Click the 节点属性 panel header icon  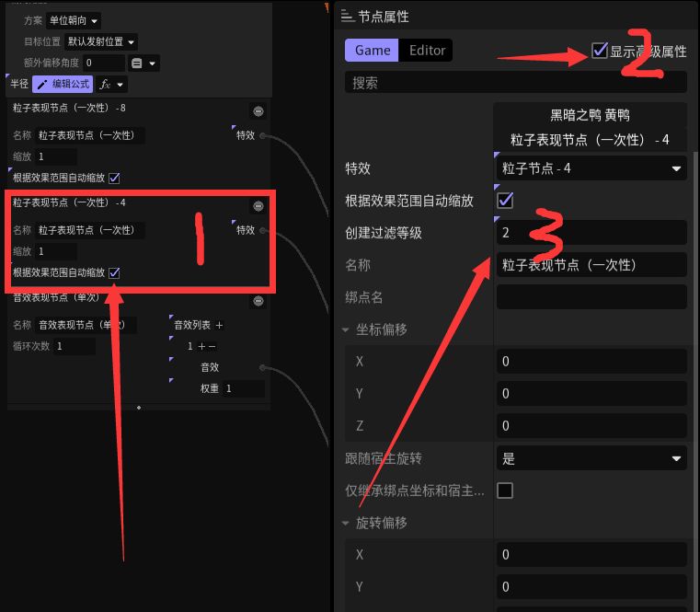[x=348, y=17]
